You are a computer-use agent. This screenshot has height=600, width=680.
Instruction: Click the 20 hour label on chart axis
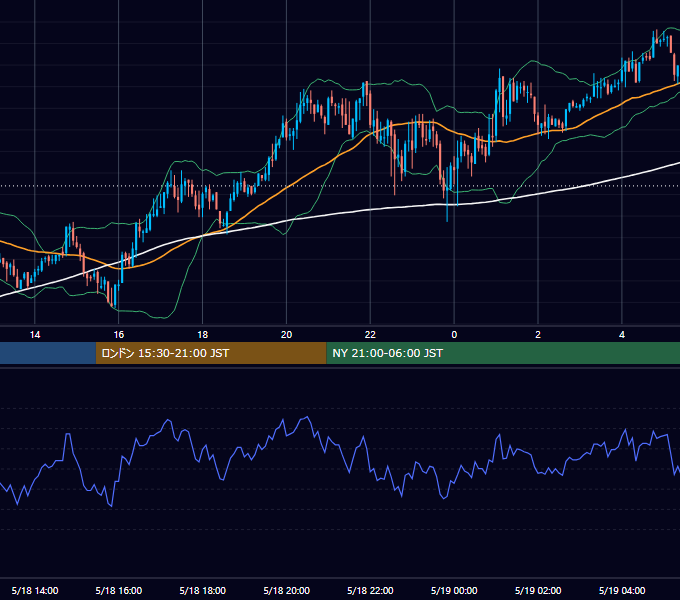coord(286,335)
